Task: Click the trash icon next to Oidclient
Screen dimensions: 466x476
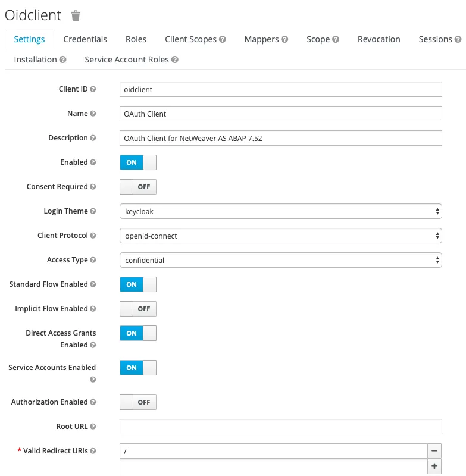Action: click(x=76, y=16)
